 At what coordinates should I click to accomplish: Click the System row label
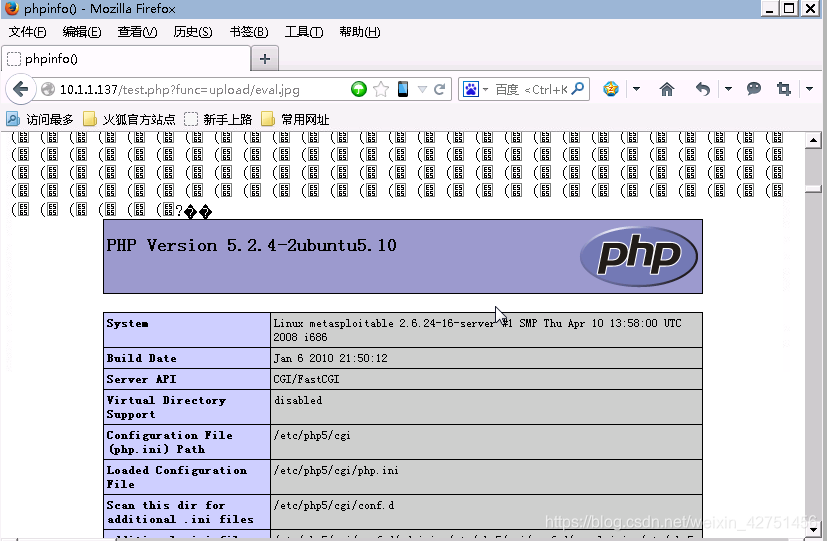coord(127,323)
